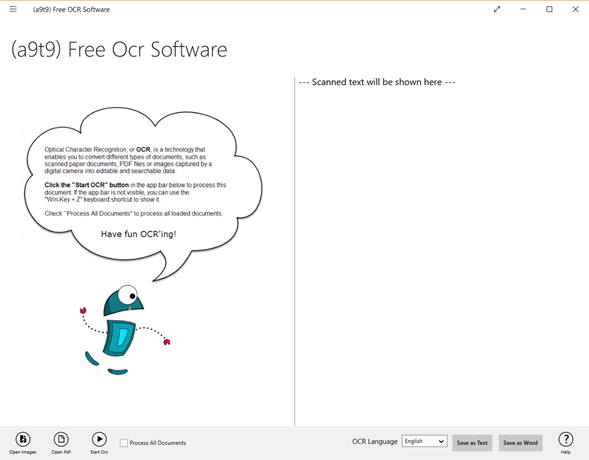589x460 pixels.
Task: Click the window title text in the title bar
Action: coord(71,9)
